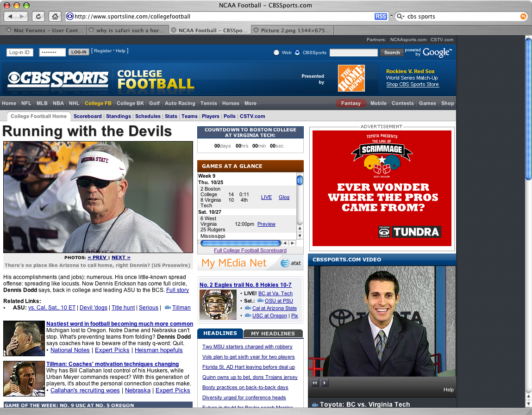This screenshot has height=415, width=532.
Task: Click the Help link in video panel
Action: (x=449, y=390)
